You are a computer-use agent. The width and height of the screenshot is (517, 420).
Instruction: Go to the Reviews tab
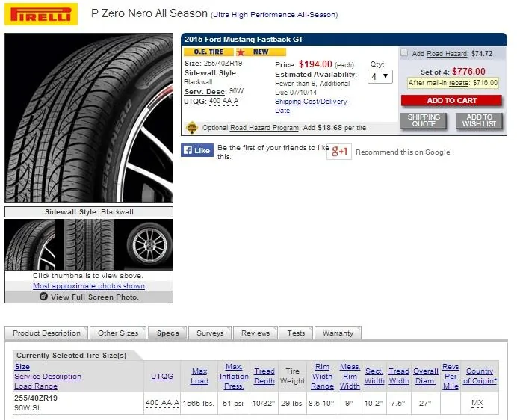click(x=256, y=333)
